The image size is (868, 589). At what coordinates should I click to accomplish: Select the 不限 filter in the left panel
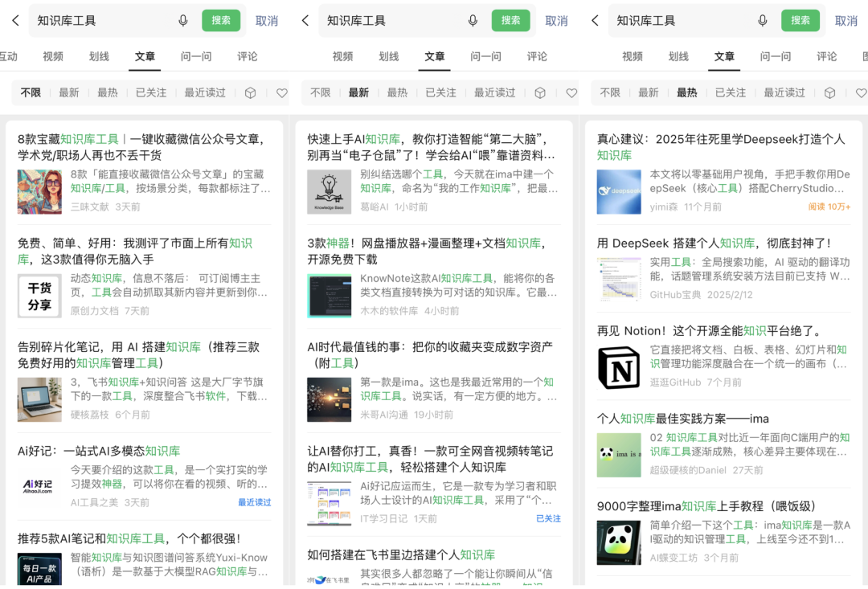[31, 93]
